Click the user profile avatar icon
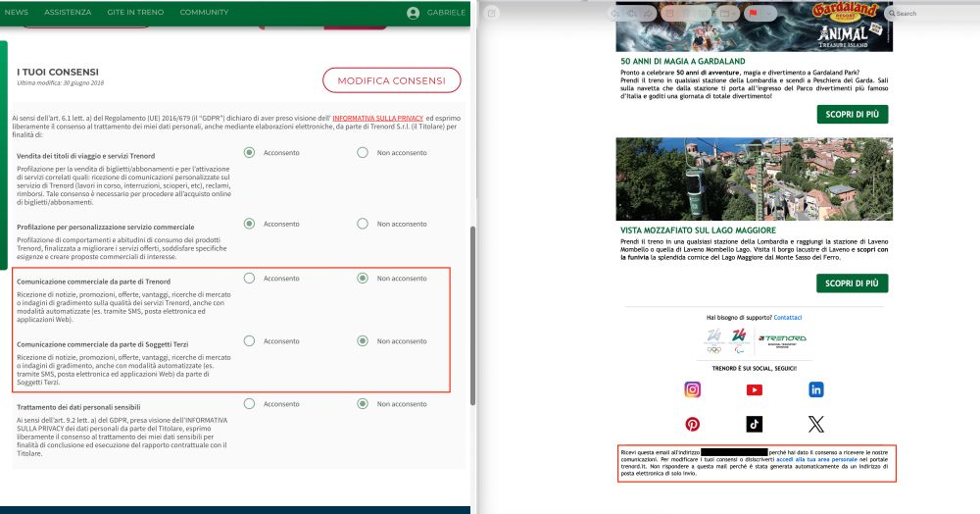 [413, 13]
